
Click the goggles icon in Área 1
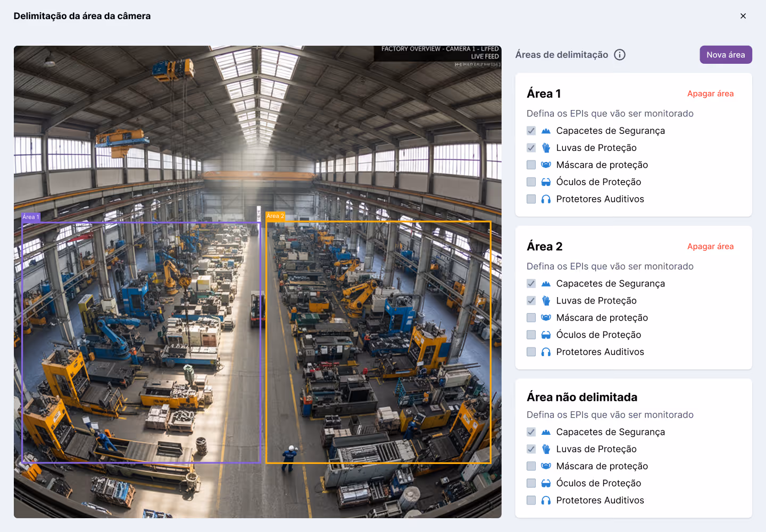(546, 182)
